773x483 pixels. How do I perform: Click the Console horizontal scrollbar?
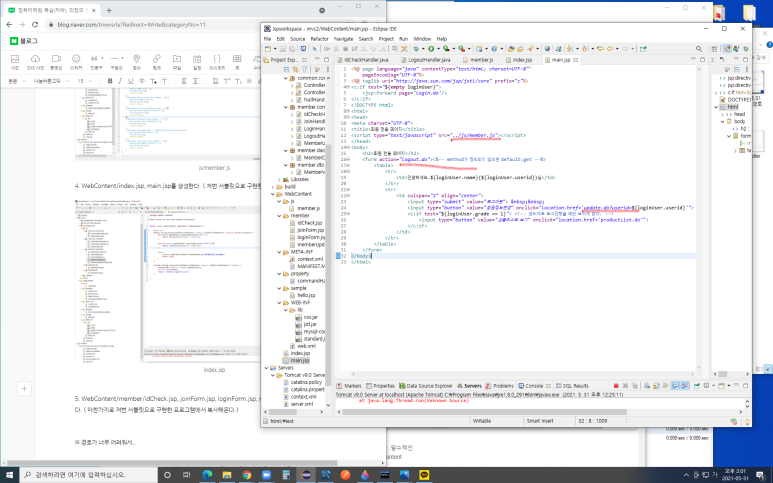(484, 412)
